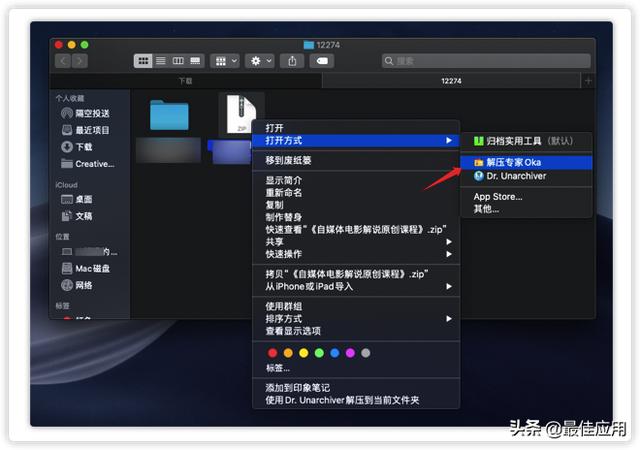This screenshot has height=450, width=640.
Task: Open with 归档实用工具 (默认)
Action: pos(526,141)
